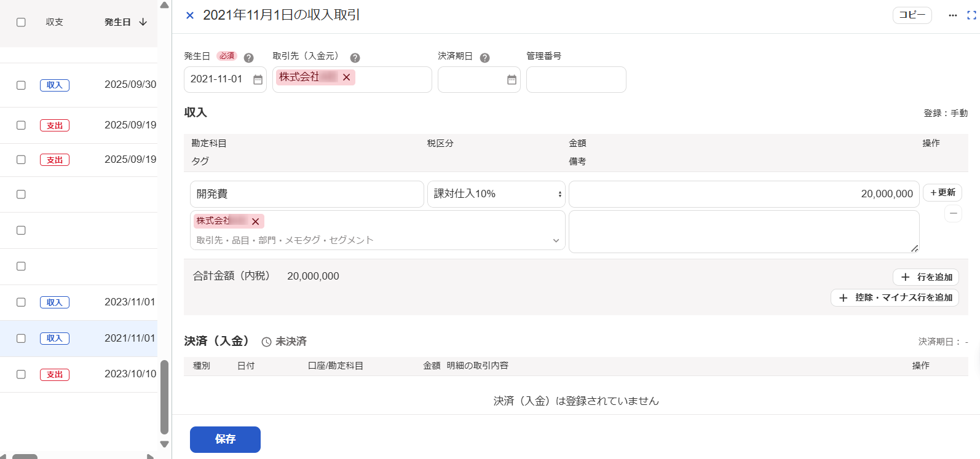Image resolution: width=980 pixels, height=459 pixels.
Task: Click the 備考 remarks text area
Action: pyautogui.click(x=744, y=232)
